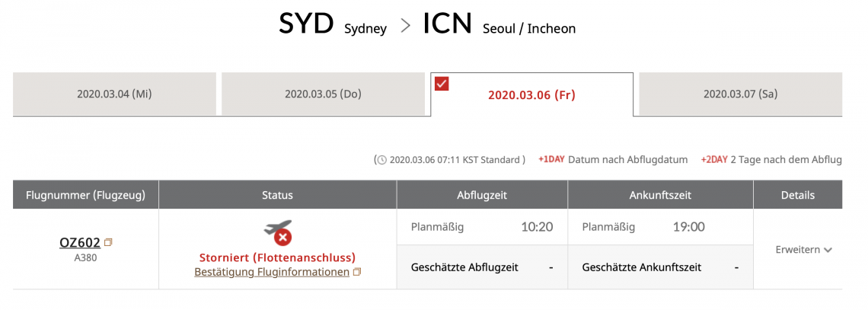This screenshot has width=868, height=310.
Task: Click the arrow between SYD and ICN
Action: click(x=405, y=28)
